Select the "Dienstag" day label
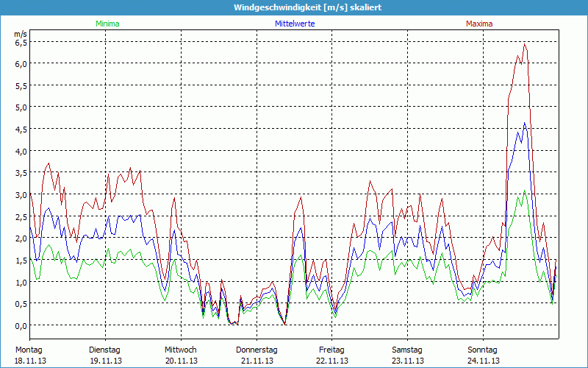Viewport: 588px width, 368px height. 104,350
